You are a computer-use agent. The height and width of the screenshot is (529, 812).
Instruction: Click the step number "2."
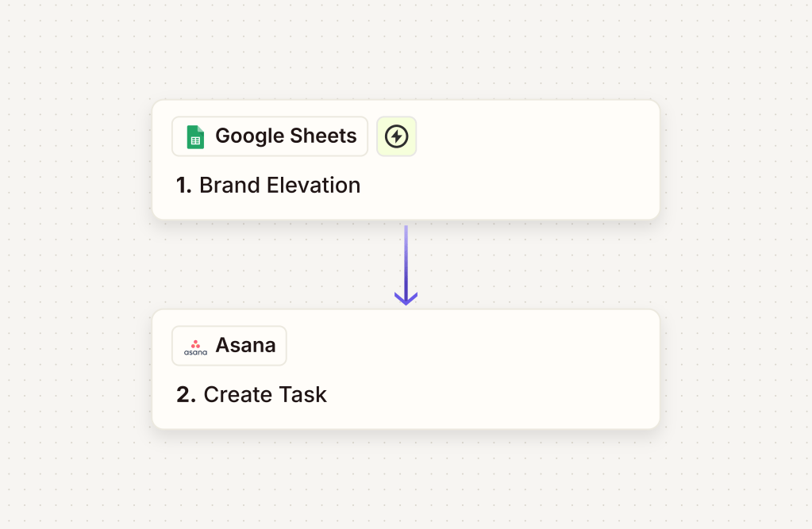coord(186,395)
